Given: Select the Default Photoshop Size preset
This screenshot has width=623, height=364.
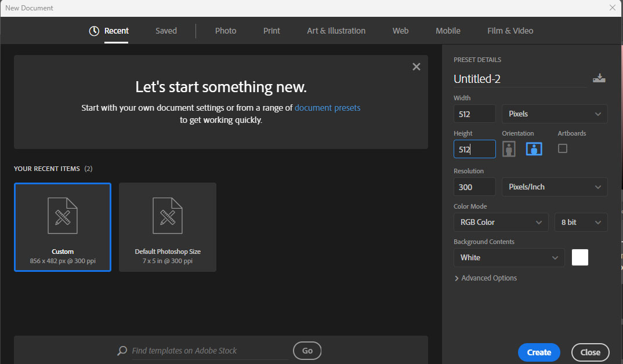Looking at the screenshot, I should coord(167,227).
